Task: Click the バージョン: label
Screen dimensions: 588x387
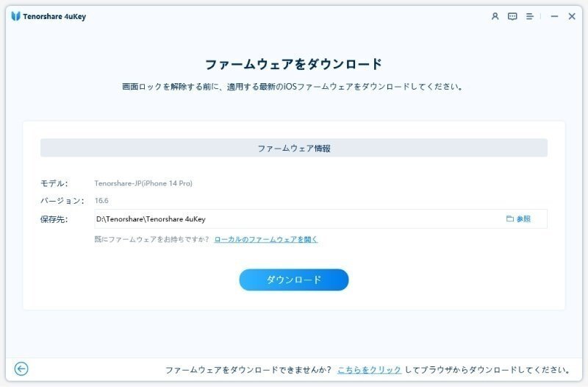Action: 62,200
